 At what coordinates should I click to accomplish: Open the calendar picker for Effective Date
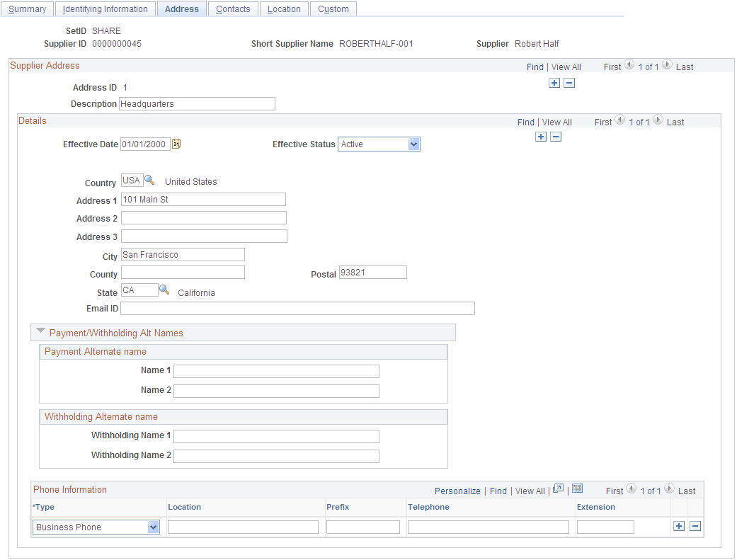pos(176,144)
